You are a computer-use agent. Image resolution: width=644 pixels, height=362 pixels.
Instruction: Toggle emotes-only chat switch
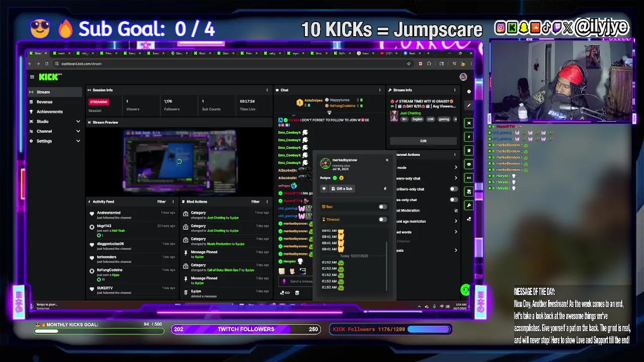click(453, 200)
